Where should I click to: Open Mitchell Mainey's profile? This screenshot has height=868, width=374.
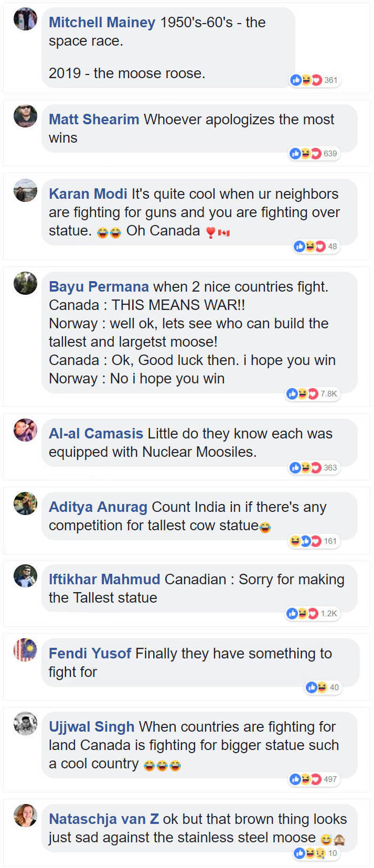coord(101,22)
